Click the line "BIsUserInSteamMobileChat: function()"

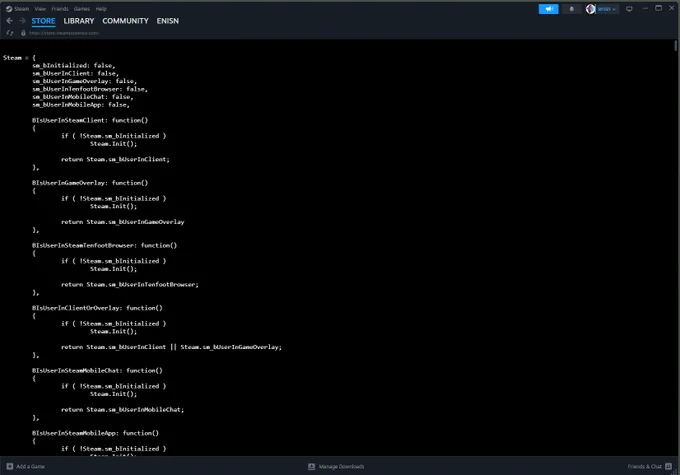coord(97,370)
